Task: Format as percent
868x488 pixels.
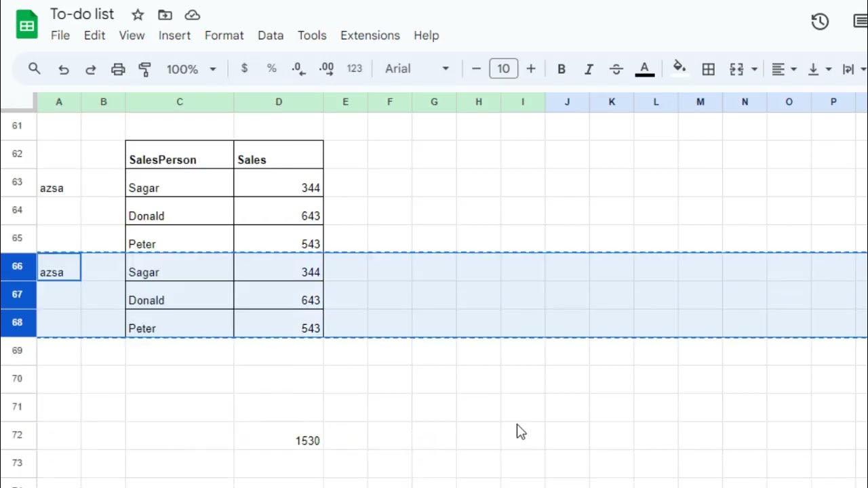Action: 271,68
